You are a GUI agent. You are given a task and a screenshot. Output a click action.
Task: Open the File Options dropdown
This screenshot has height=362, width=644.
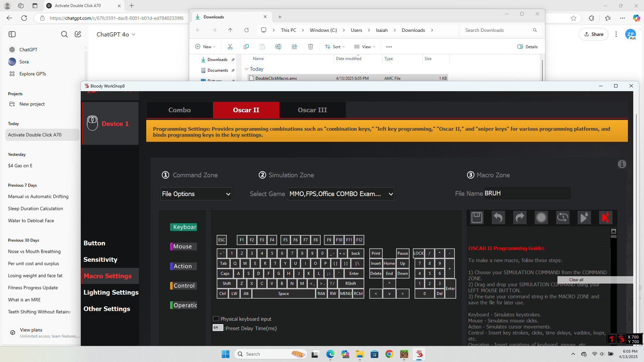click(196, 194)
